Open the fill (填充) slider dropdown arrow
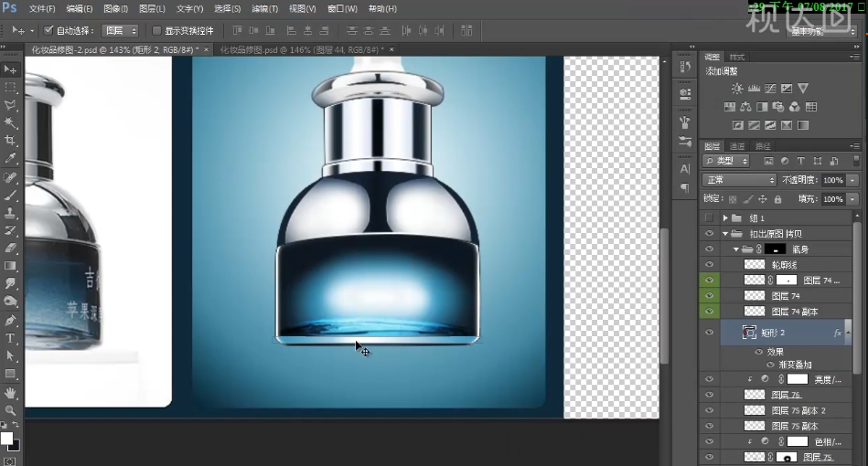The width and height of the screenshot is (868, 466). pos(852,199)
